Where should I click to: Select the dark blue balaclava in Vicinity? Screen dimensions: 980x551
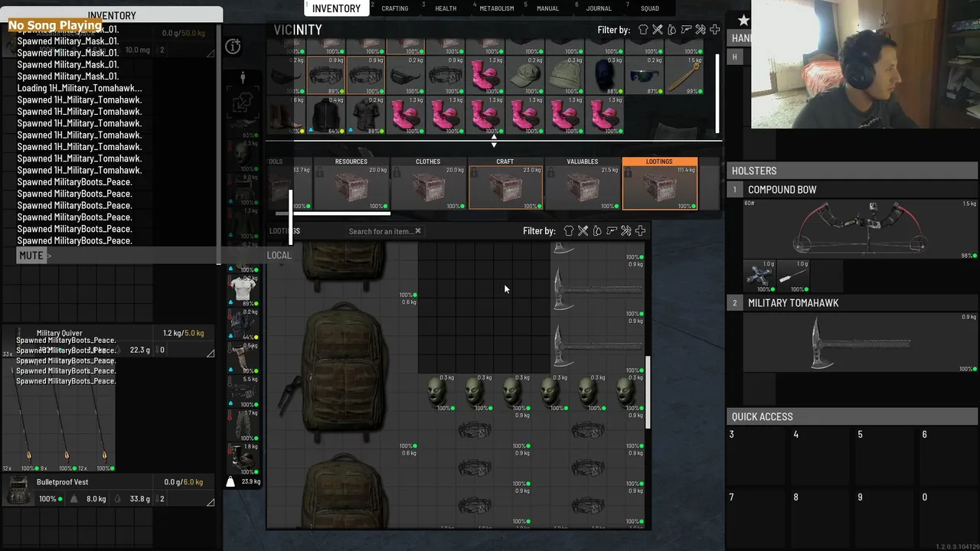605,76
